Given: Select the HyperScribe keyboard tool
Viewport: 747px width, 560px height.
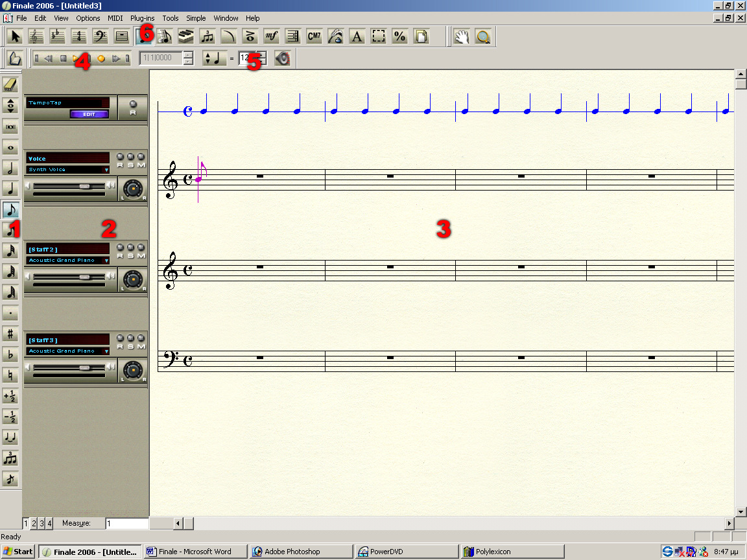Looking at the screenshot, I should point(186,37).
